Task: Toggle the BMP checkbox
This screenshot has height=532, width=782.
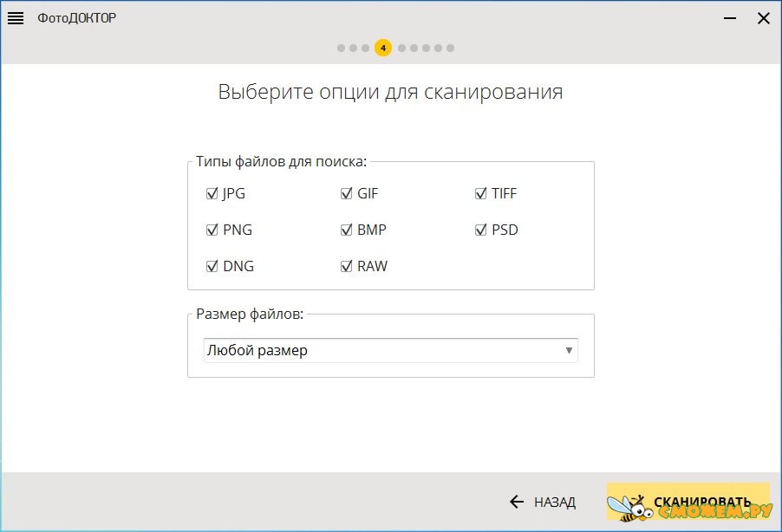Action: (x=346, y=230)
